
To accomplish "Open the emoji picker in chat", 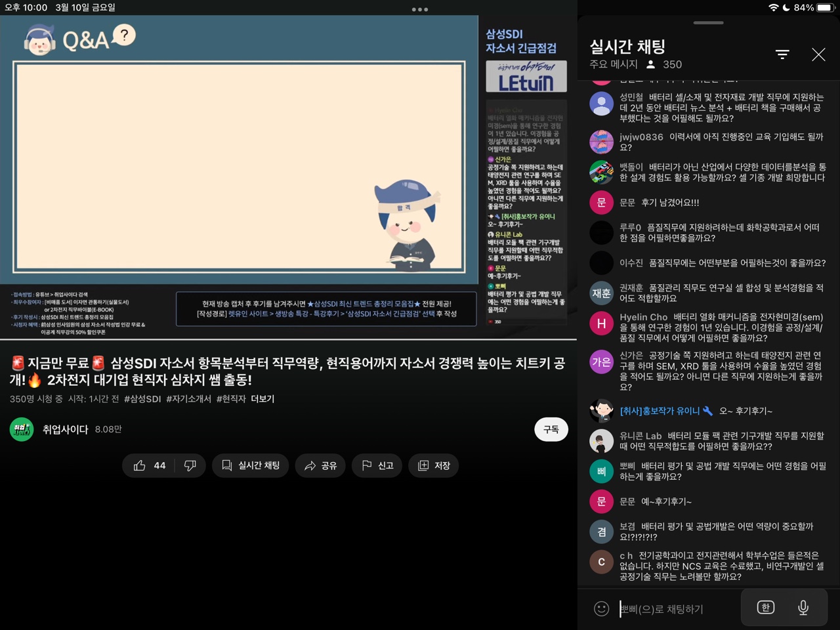I will coord(601,608).
